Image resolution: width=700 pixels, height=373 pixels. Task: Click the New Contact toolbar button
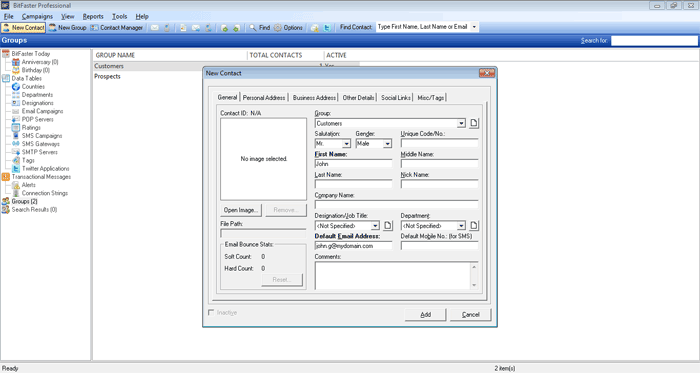tap(23, 28)
